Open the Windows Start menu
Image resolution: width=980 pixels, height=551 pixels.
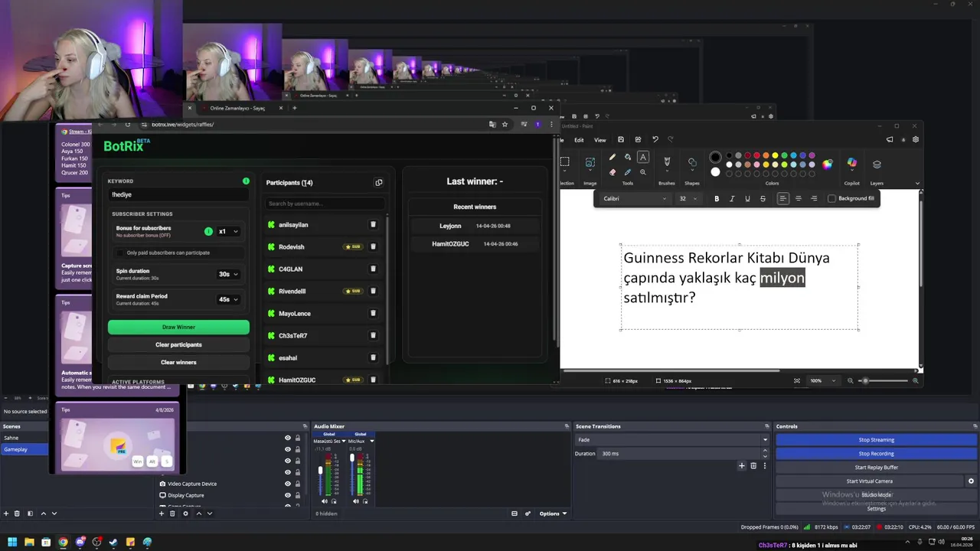coord(12,542)
